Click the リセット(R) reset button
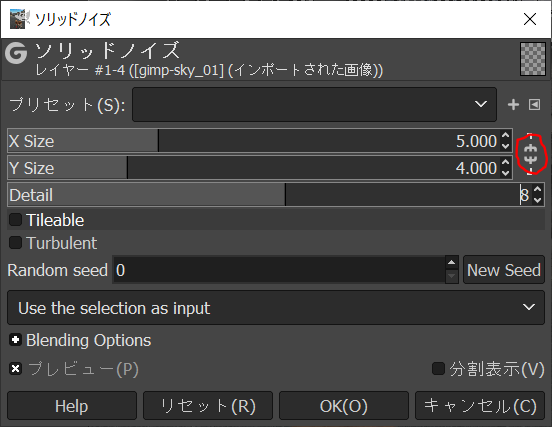Image resolution: width=552 pixels, height=427 pixels. point(208,406)
